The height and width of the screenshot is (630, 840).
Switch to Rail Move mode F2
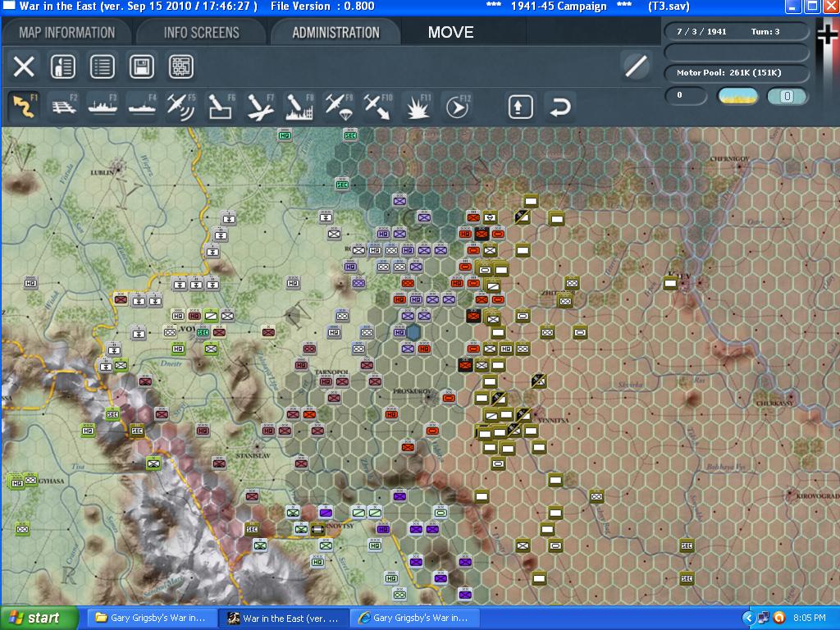pyautogui.click(x=64, y=106)
